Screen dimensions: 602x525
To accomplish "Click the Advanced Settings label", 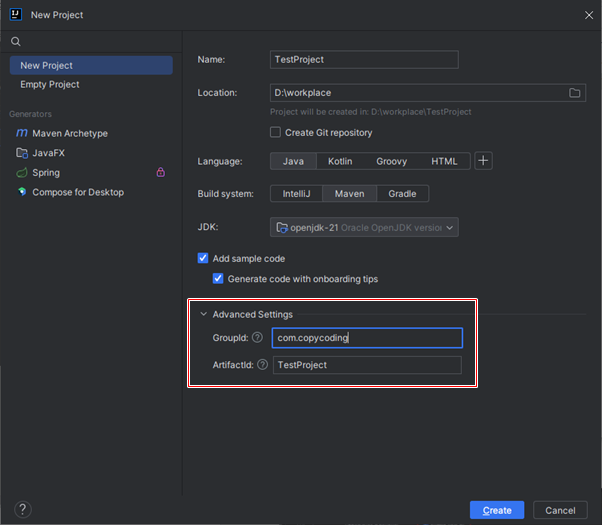I will click(x=253, y=314).
